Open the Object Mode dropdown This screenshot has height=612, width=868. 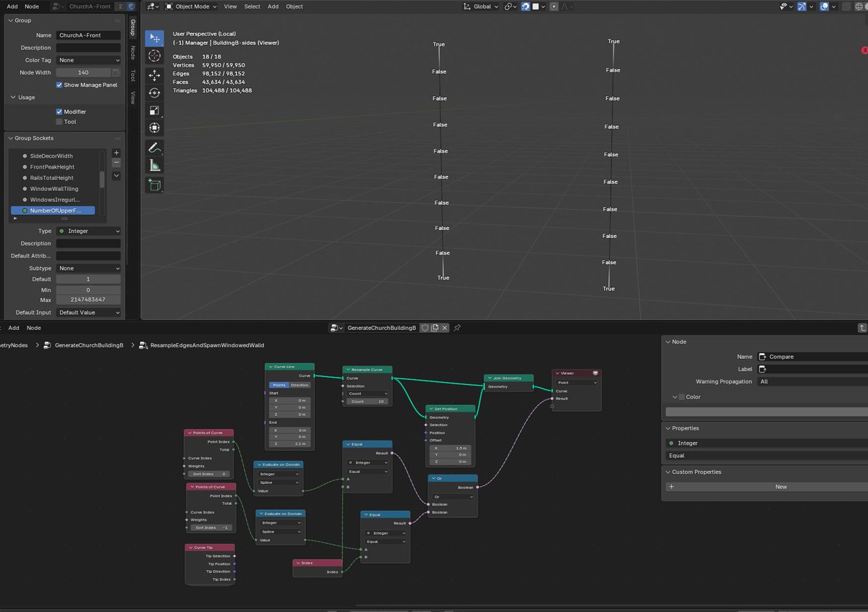pyautogui.click(x=191, y=7)
